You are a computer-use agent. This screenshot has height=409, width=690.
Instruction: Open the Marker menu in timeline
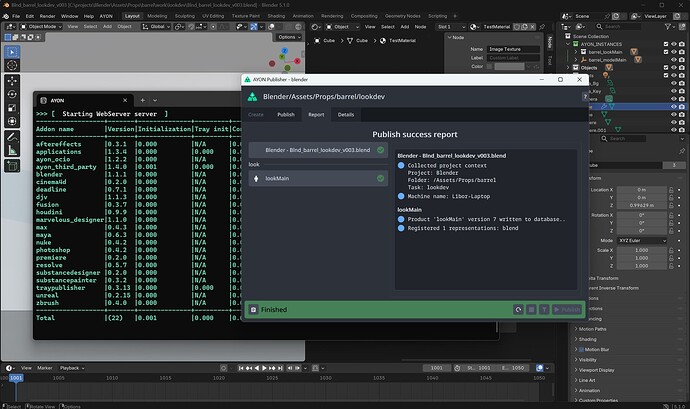[45, 368]
